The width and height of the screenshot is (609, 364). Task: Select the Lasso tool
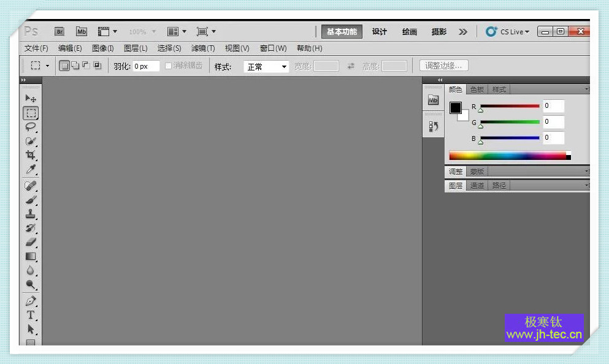31,127
